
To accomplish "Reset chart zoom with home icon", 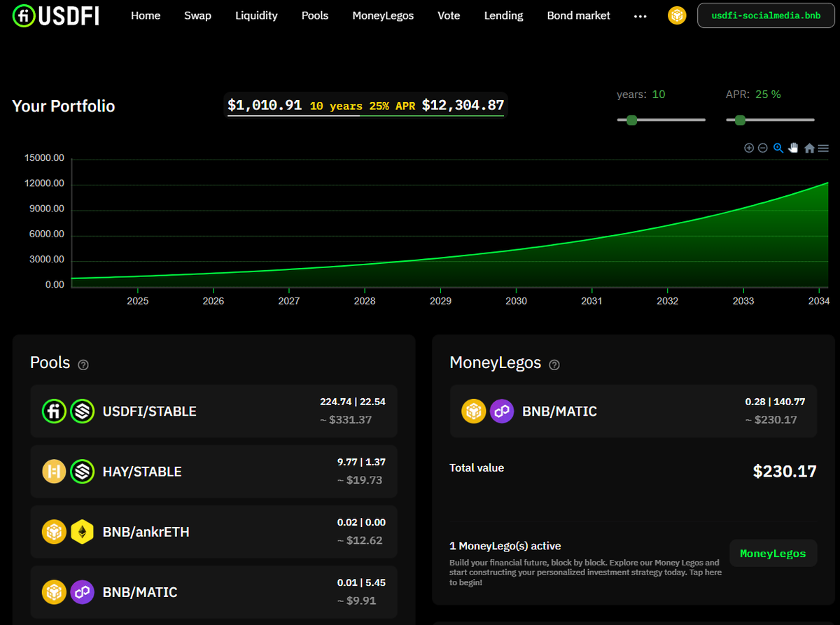I will [x=809, y=148].
